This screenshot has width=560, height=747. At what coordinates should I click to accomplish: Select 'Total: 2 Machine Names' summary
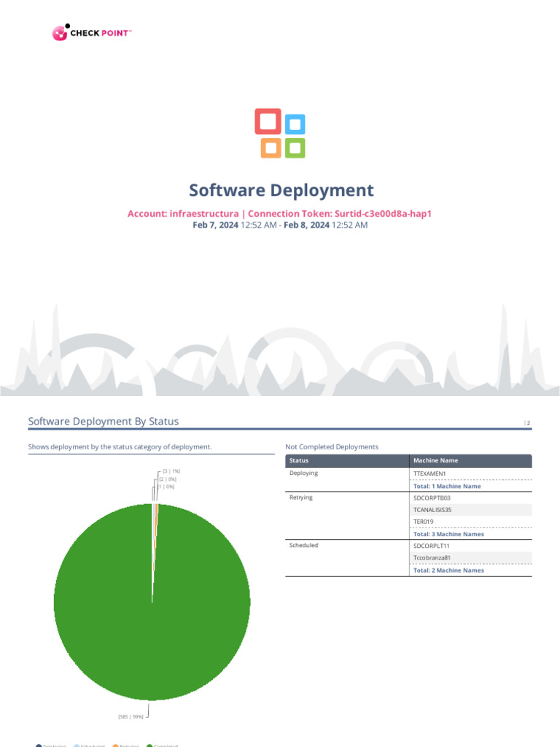click(448, 570)
